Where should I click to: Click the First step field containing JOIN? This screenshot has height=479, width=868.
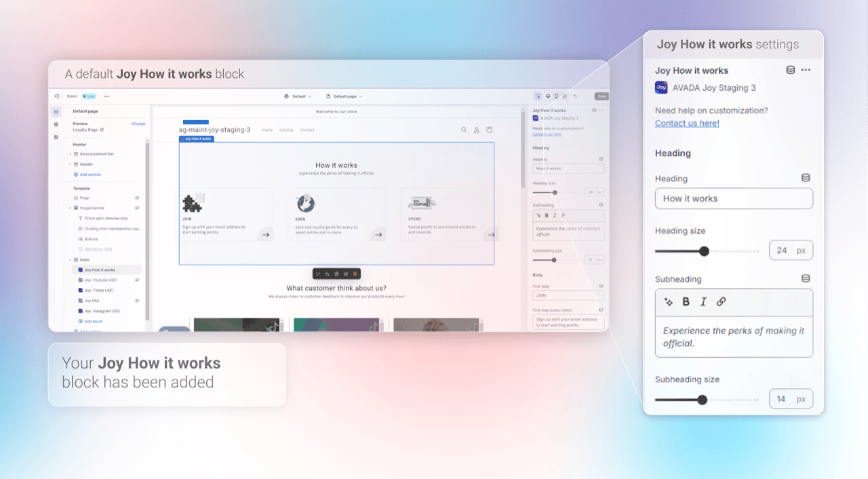coord(568,295)
